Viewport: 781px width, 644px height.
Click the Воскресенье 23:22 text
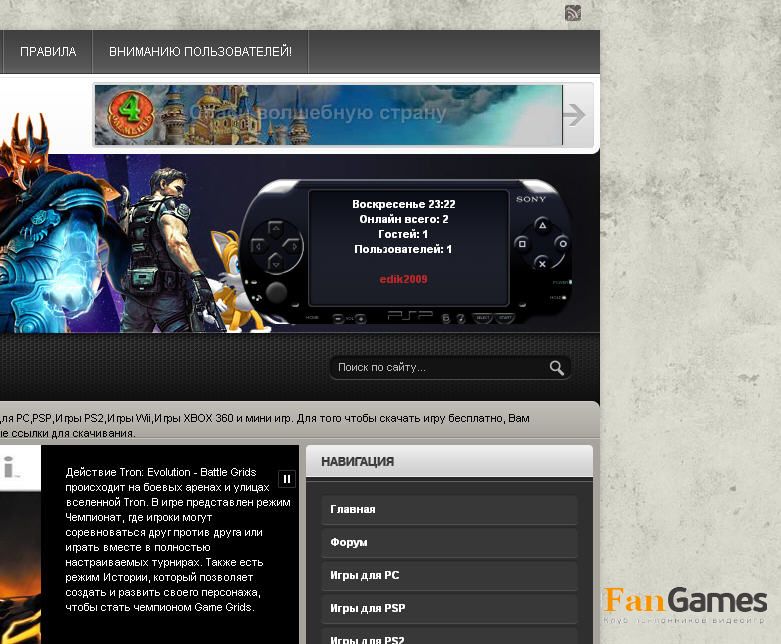(x=403, y=204)
